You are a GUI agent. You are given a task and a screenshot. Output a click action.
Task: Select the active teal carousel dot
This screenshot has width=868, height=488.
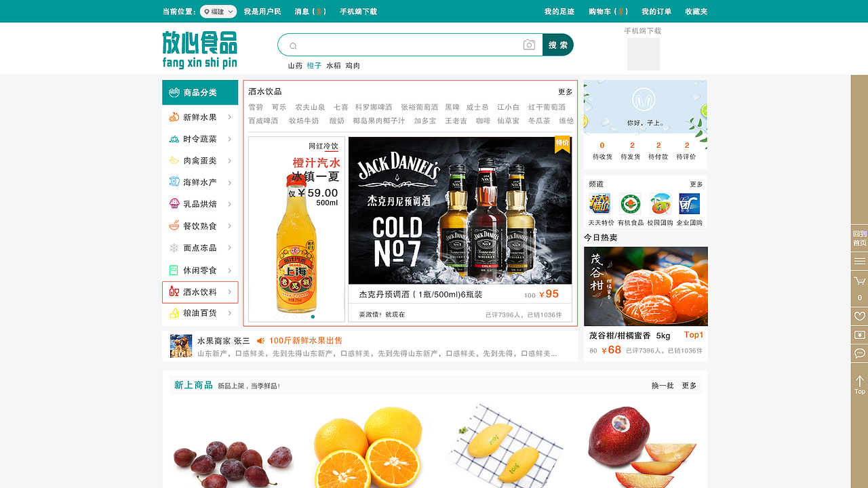point(313,317)
